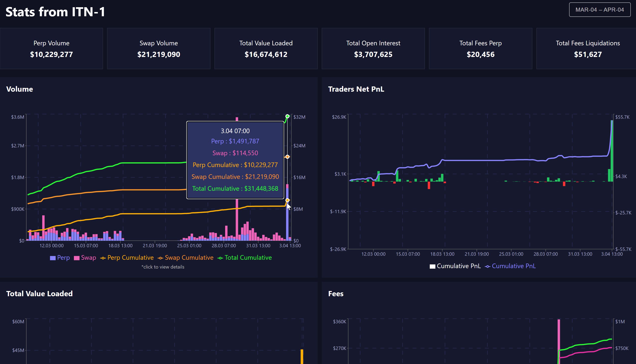This screenshot has width=636, height=364.
Task: Click the tall green PnL bar at chart end
Action: (612, 151)
